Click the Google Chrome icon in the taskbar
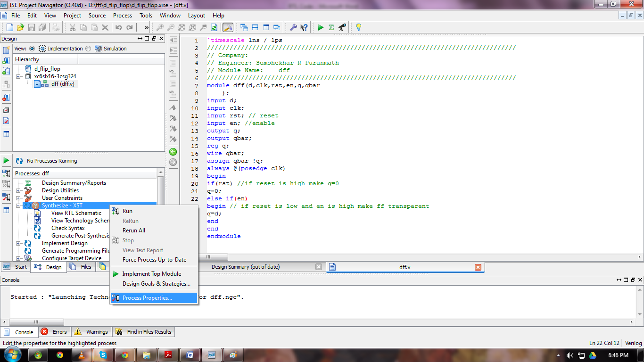The image size is (644, 362). [60, 355]
